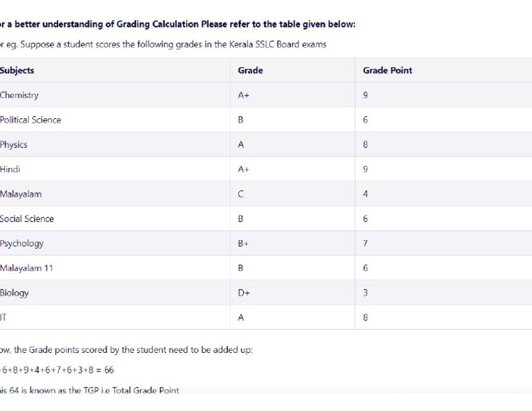532x411 pixels.
Task: Click the C grade in Malayalam row
Action: tap(240, 194)
